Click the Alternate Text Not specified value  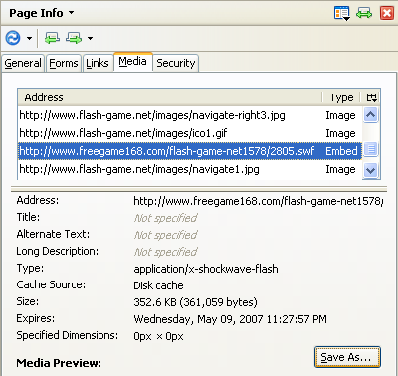point(165,235)
